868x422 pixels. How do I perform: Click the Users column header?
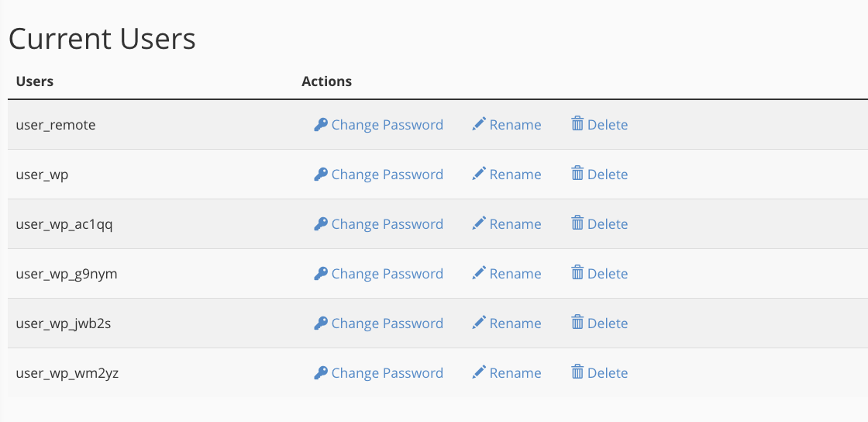point(35,81)
